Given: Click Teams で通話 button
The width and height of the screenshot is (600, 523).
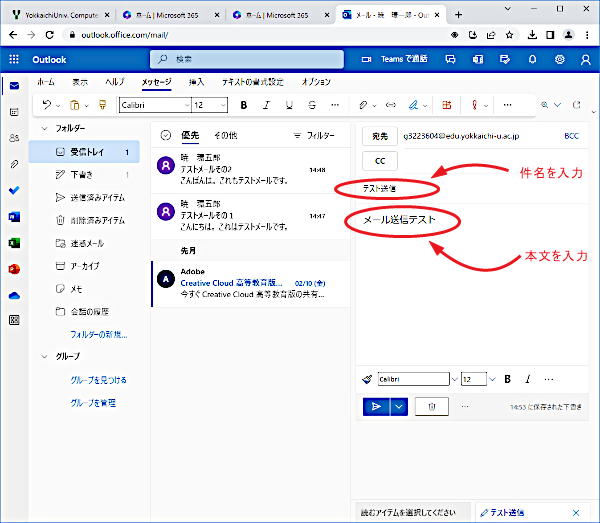Looking at the screenshot, I should click(395, 59).
